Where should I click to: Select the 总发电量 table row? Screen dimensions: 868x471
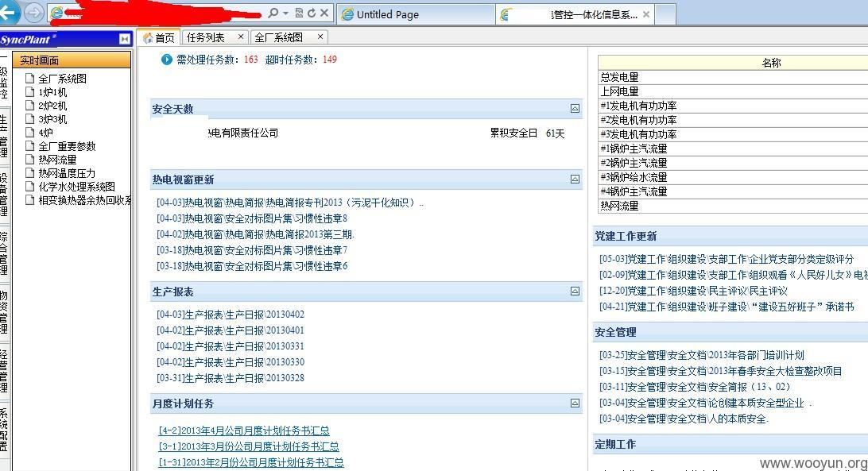pos(733,77)
